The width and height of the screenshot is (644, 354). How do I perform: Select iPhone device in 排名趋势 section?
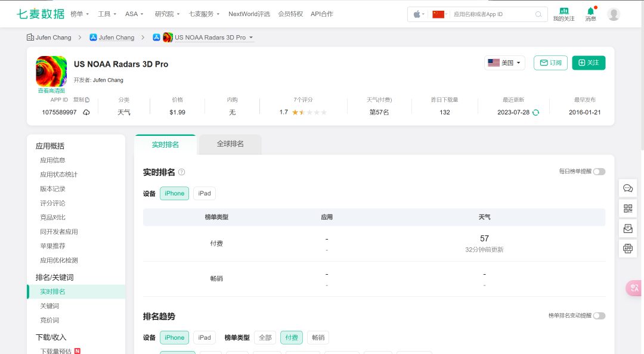point(175,337)
